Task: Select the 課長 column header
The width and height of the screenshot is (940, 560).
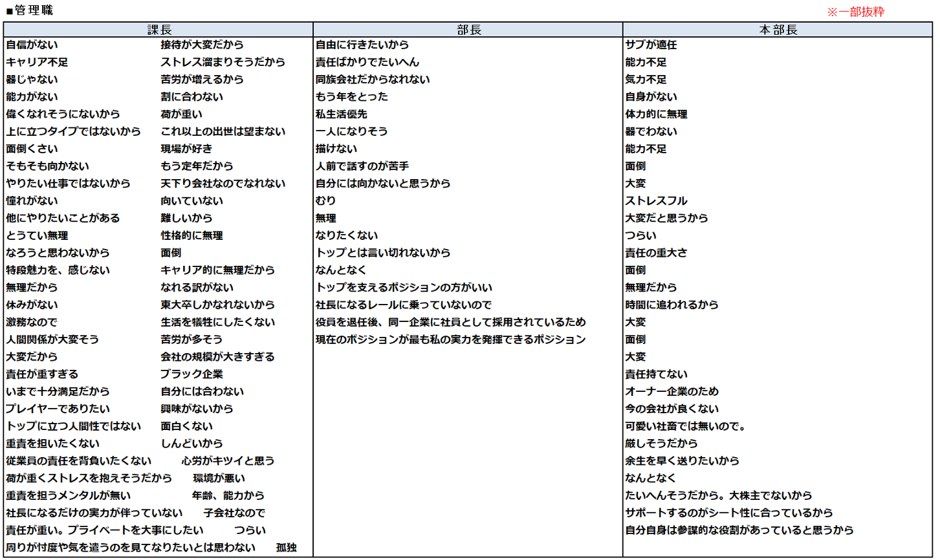Action: [x=158, y=30]
